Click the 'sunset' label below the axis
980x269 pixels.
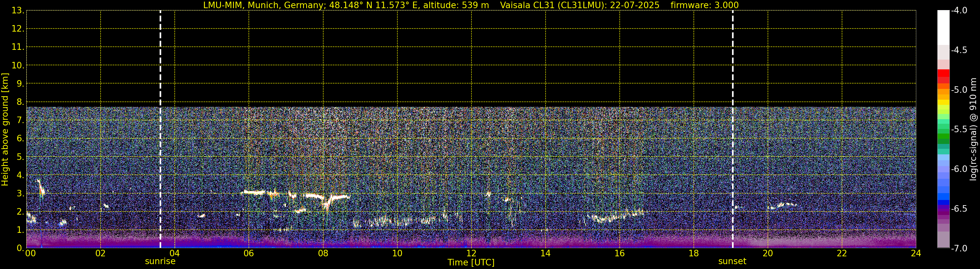732,262
